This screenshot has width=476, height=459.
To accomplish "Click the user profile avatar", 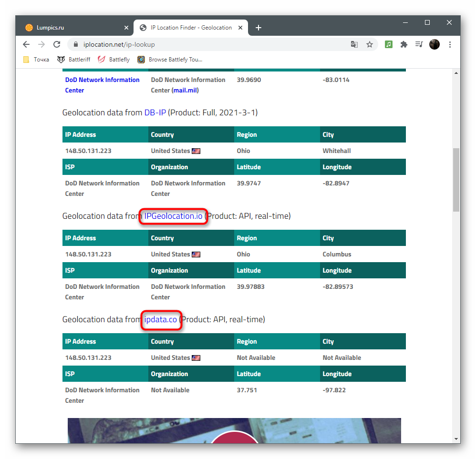I will point(434,44).
